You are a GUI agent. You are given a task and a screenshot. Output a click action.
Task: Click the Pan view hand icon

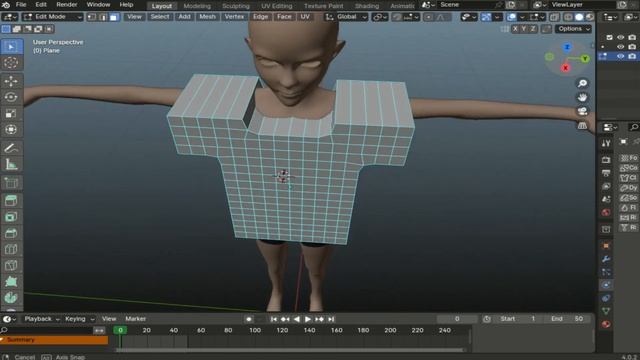click(x=582, y=97)
